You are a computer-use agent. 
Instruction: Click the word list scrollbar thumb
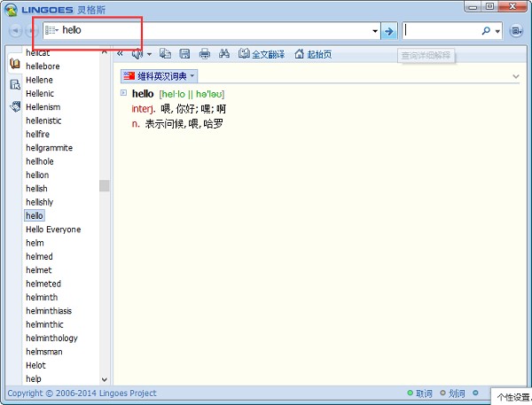pyautogui.click(x=104, y=186)
